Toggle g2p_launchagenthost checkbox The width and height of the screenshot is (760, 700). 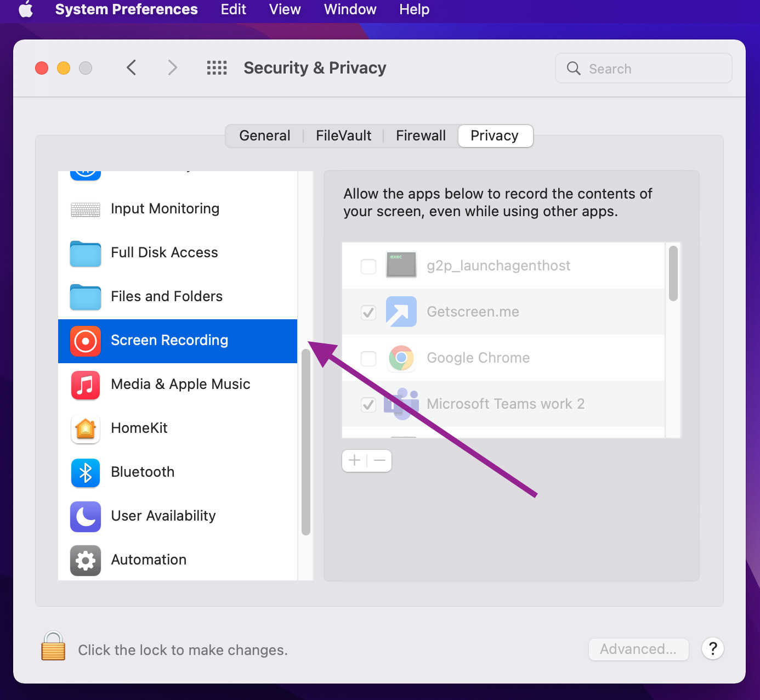[368, 267]
